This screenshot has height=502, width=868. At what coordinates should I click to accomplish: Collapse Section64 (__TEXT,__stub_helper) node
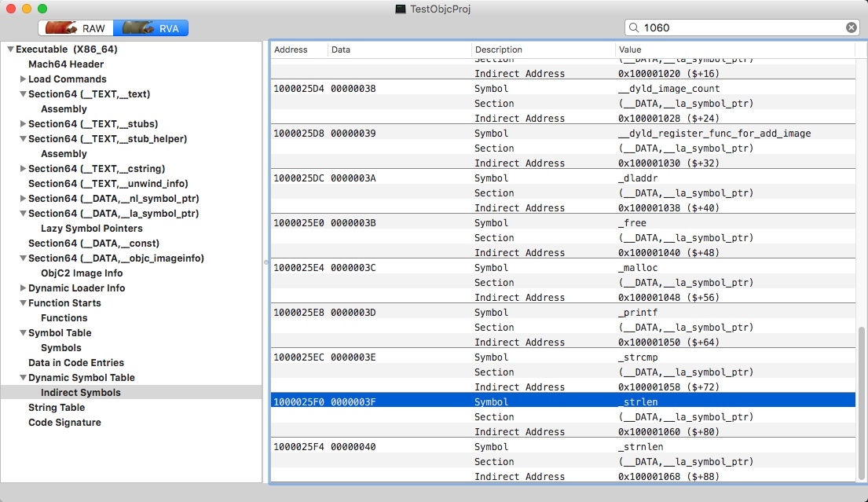point(23,139)
